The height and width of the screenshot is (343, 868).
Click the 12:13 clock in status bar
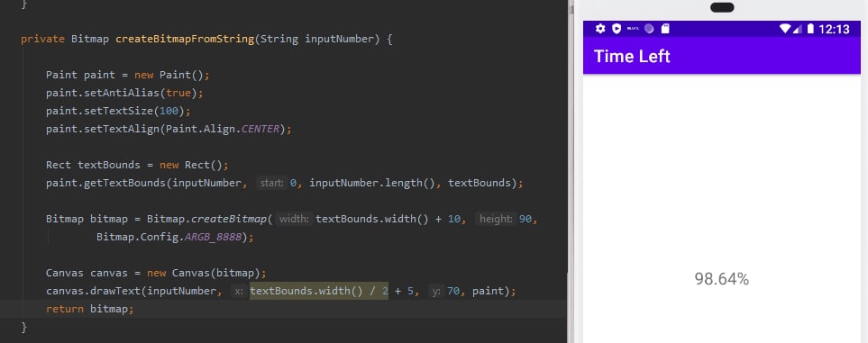coord(834,30)
